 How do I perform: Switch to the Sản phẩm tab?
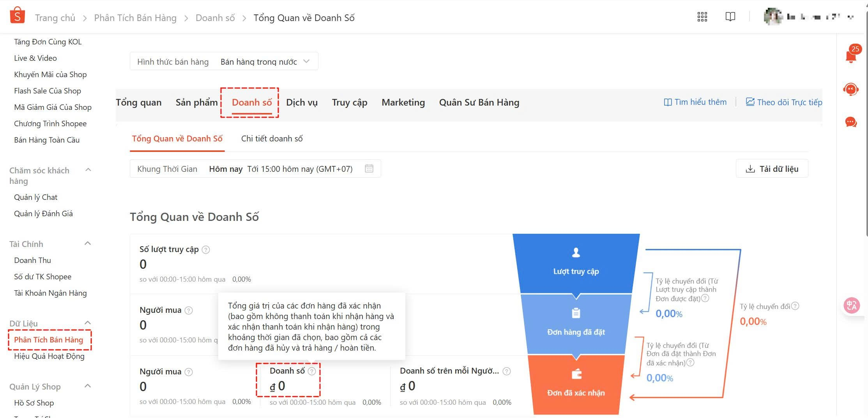196,102
